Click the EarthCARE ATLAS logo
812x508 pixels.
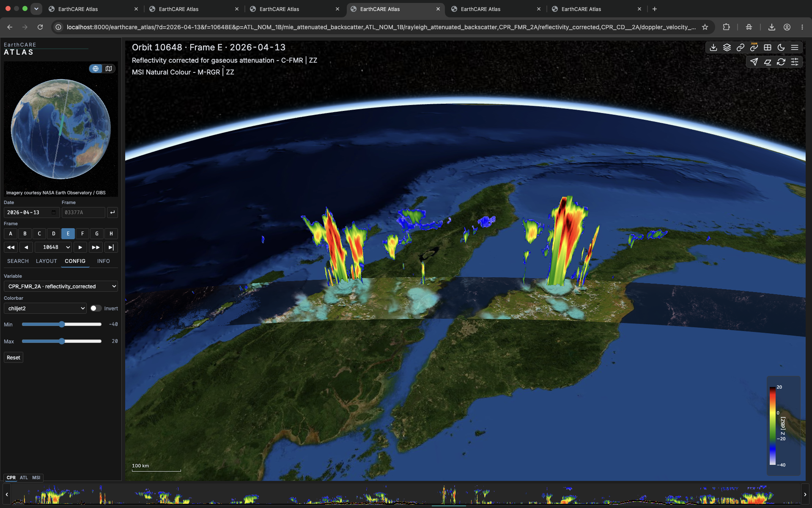[x=20, y=49]
